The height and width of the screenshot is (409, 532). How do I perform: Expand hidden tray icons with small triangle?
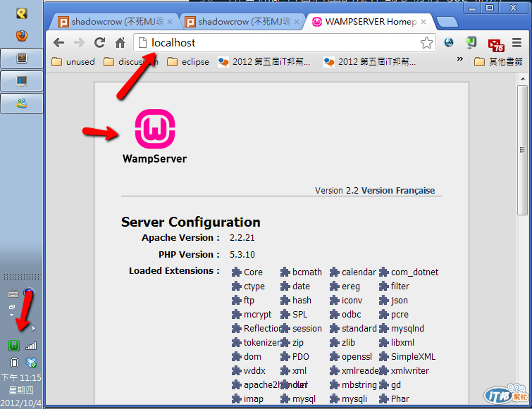(33, 328)
